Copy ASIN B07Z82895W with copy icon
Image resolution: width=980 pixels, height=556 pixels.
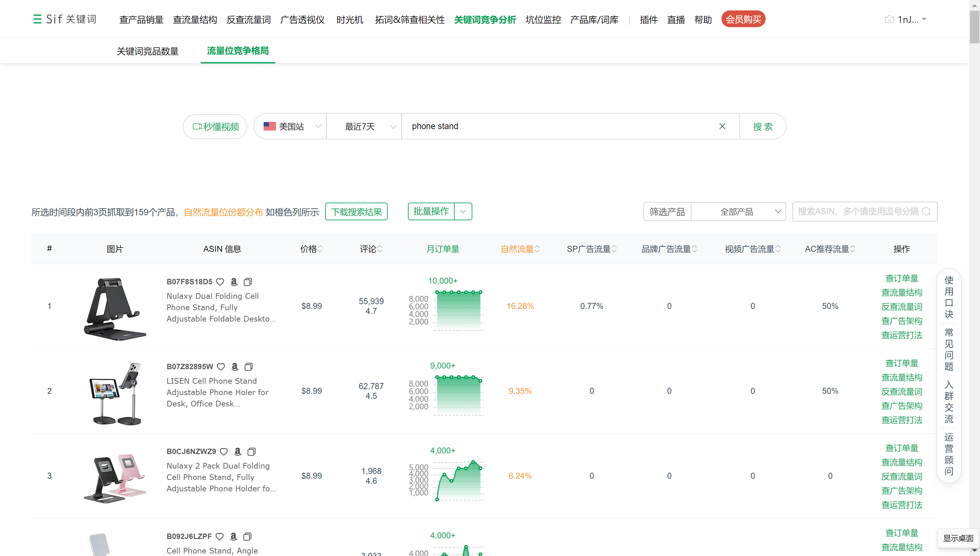pyautogui.click(x=248, y=367)
